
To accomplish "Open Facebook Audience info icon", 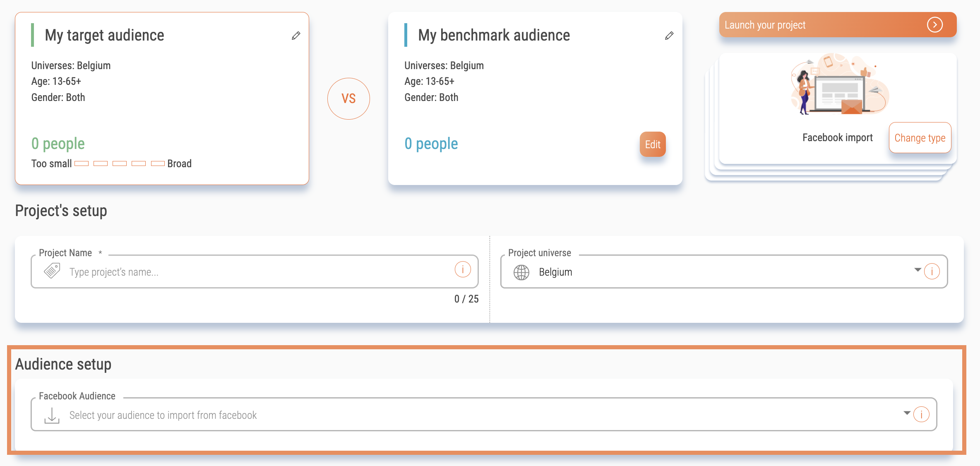I will (921, 414).
